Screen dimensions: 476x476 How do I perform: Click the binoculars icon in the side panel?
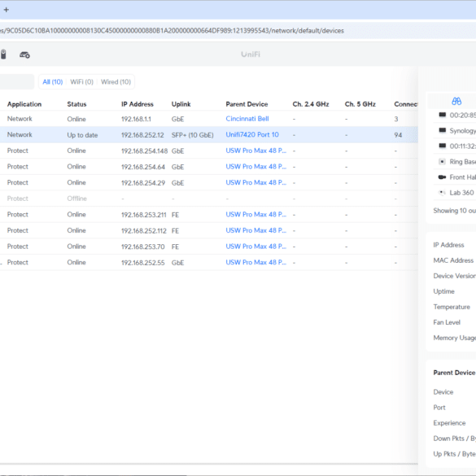(x=456, y=101)
